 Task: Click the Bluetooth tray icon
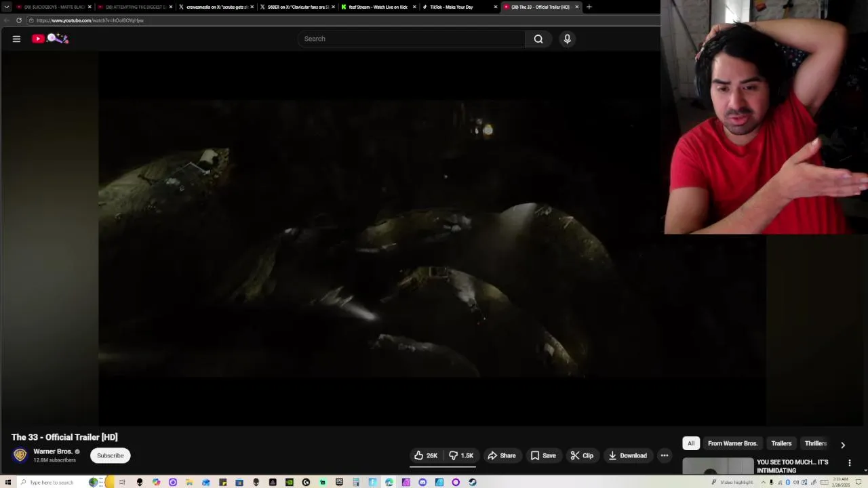[788, 482]
